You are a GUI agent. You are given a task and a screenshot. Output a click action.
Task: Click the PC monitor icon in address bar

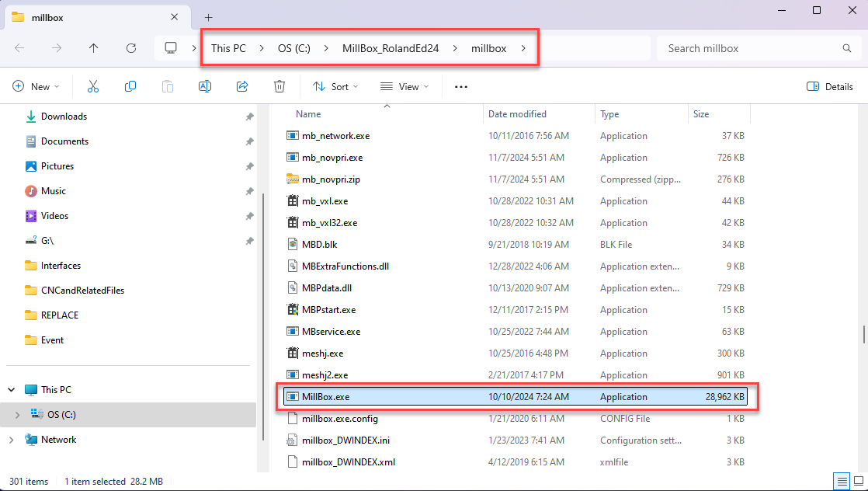171,48
